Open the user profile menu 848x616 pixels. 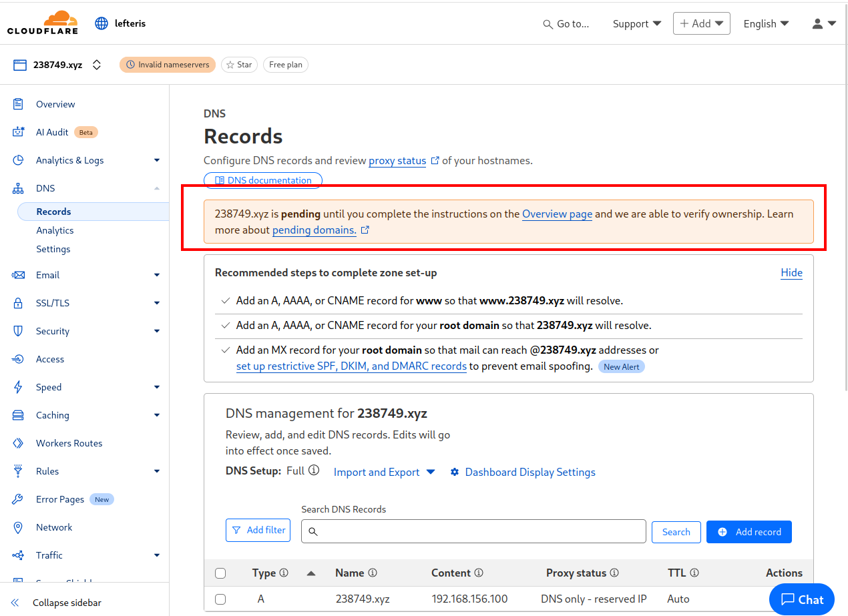pyautogui.click(x=824, y=23)
